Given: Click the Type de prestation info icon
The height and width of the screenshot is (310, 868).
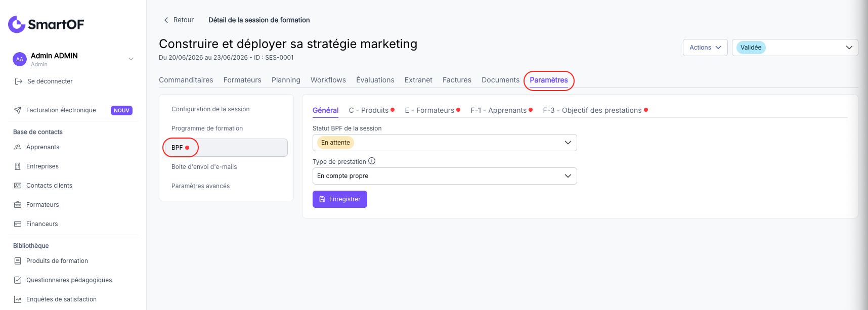Looking at the screenshot, I should 372,161.
